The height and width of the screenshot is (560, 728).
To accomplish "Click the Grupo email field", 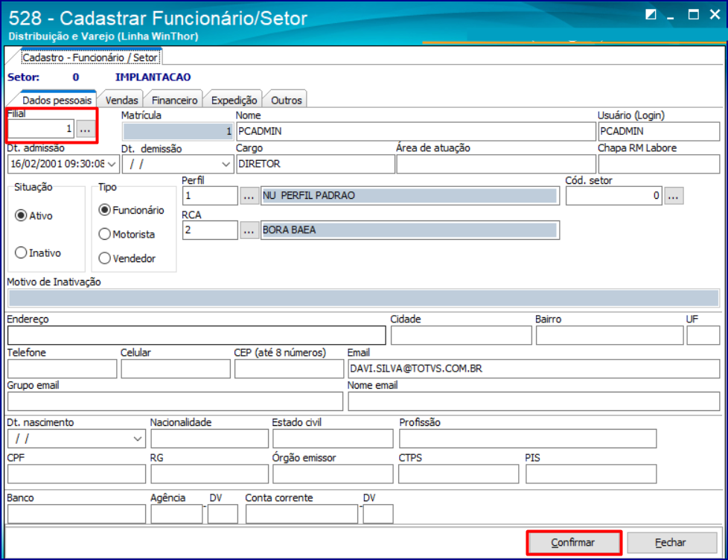I will [175, 401].
